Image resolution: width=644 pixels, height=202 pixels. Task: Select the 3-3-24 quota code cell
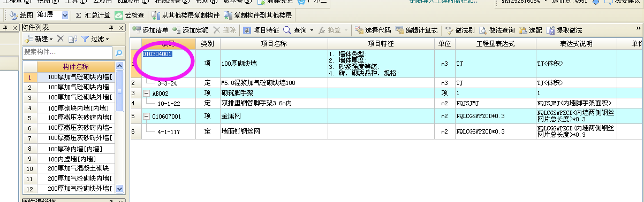point(168,83)
